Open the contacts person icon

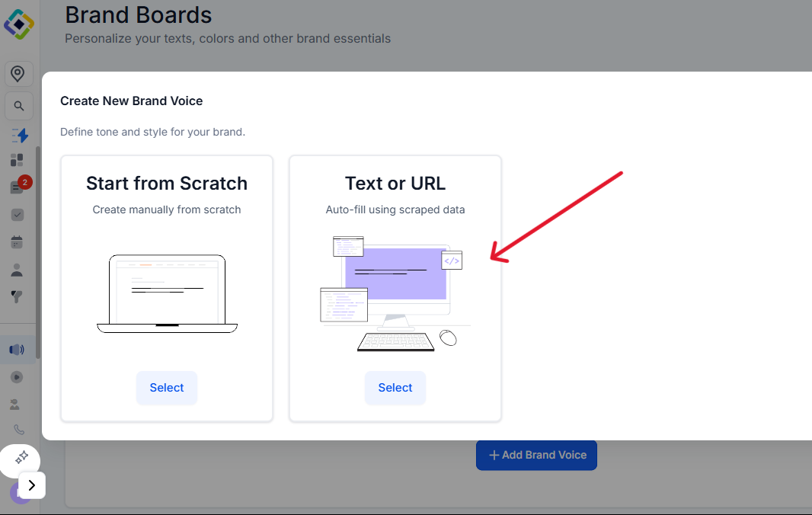coord(17,270)
